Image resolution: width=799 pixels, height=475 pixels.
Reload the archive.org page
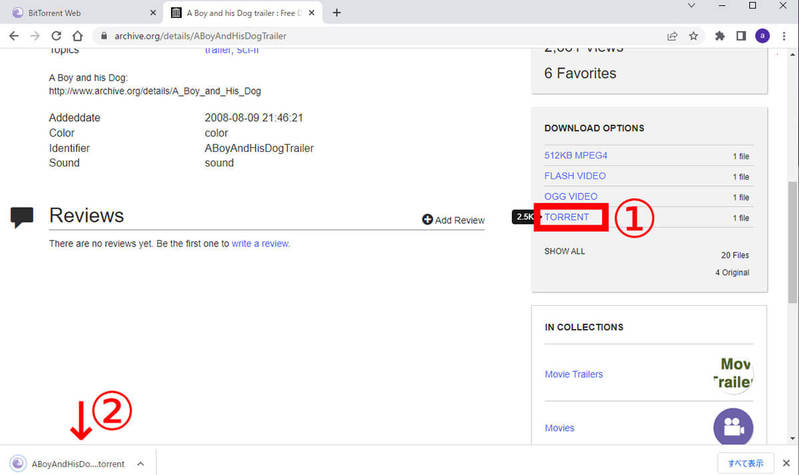[56, 36]
